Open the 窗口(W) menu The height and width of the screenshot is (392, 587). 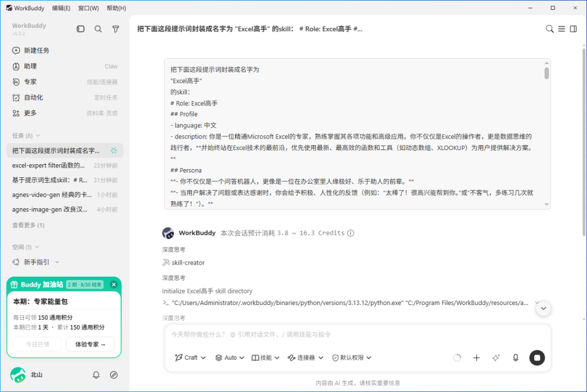[89, 8]
